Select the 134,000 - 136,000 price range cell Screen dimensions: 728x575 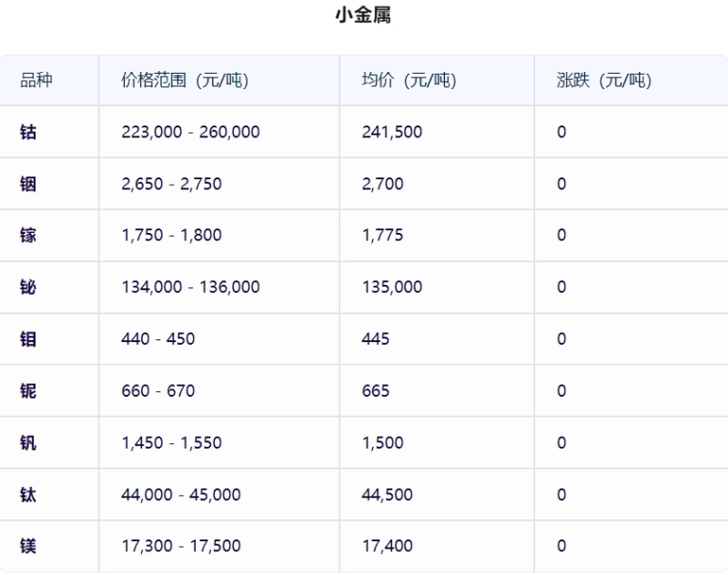coord(190,287)
